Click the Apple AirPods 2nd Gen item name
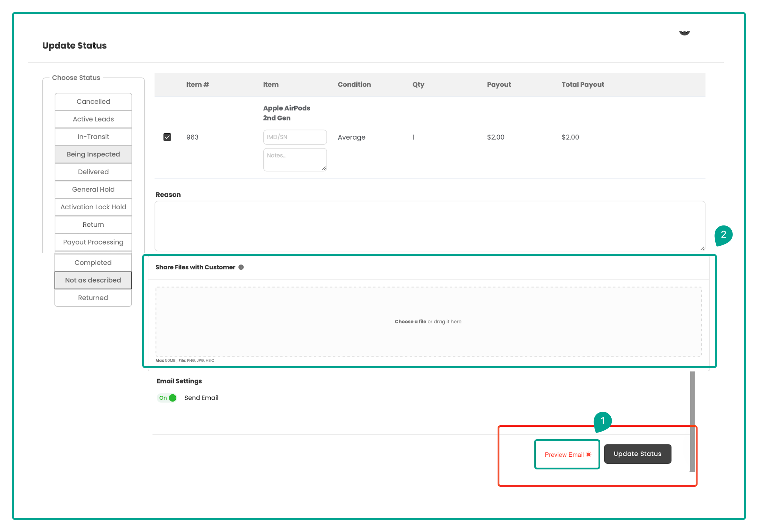The height and width of the screenshot is (532, 758). tap(287, 113)
